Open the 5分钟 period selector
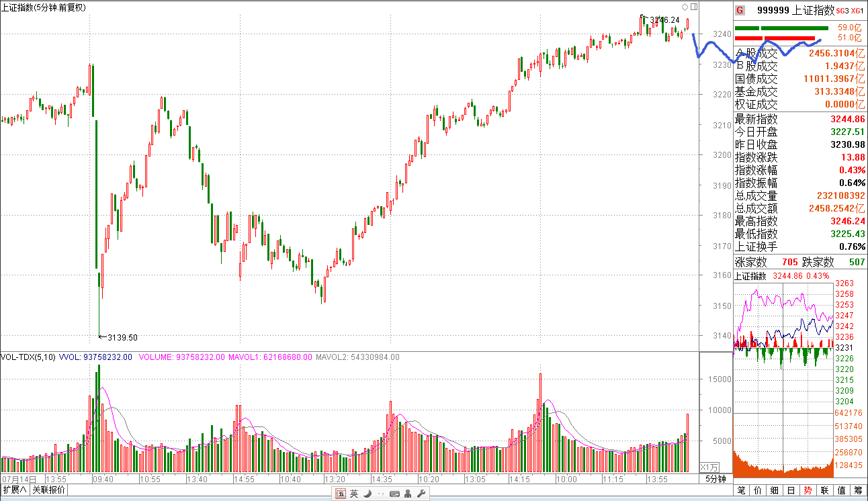 pos(715,479)
